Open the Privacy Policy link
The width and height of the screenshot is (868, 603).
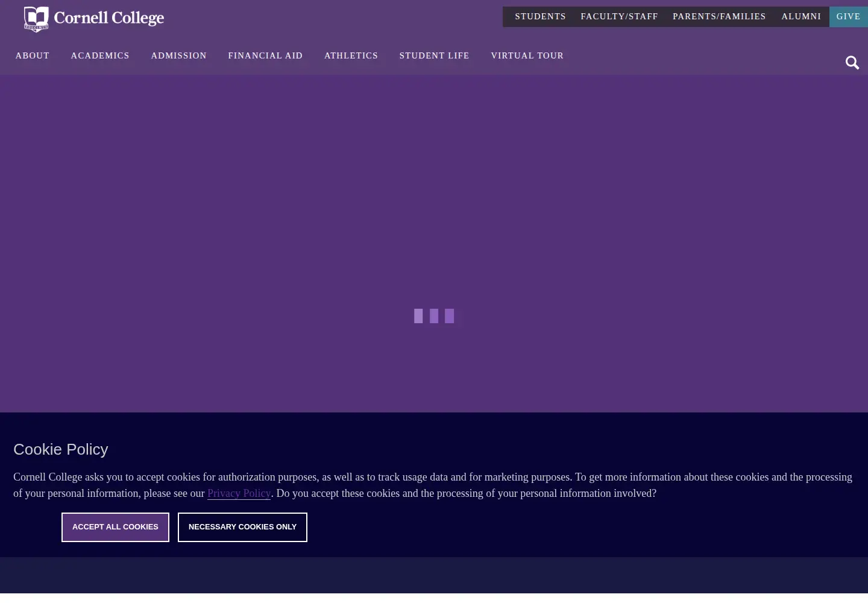pyautogui.click(x=239, y=493)
